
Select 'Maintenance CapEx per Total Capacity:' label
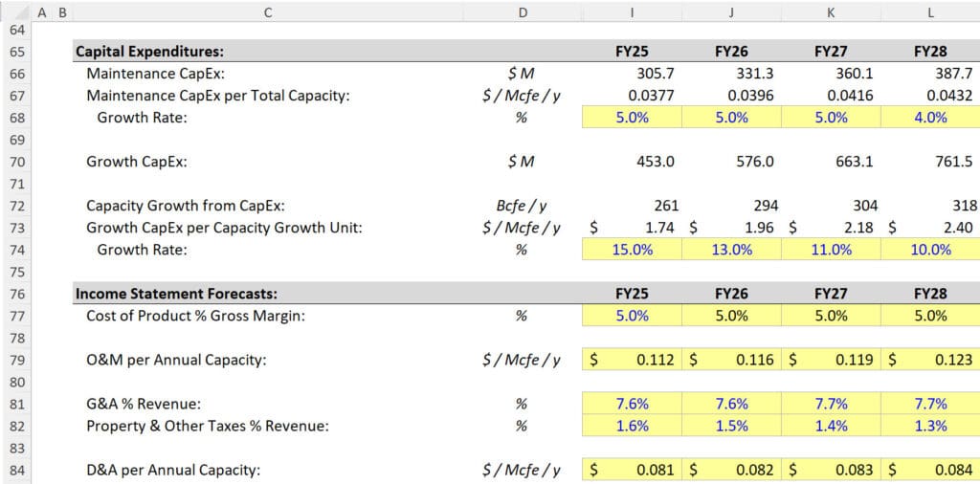pos(218,96)
